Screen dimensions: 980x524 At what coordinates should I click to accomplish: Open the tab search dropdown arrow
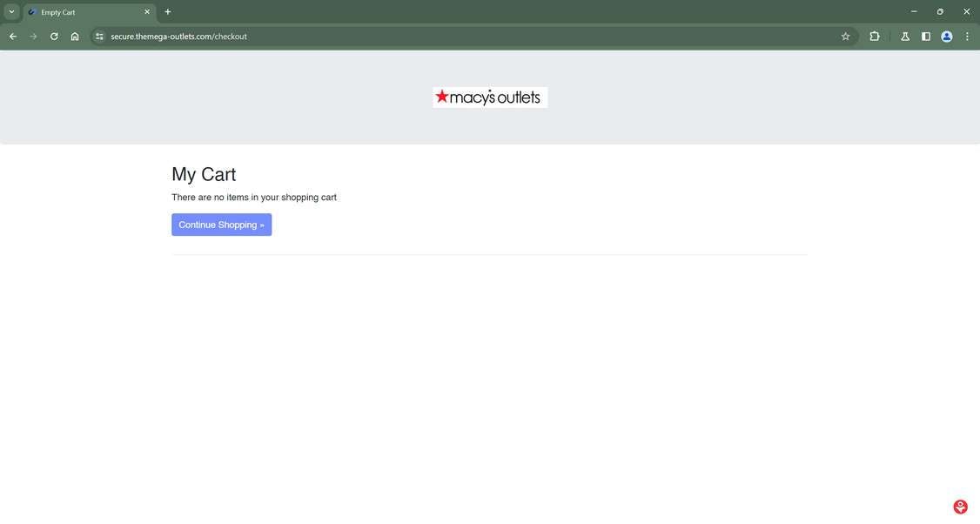pyautogui.click(x=11, y=12)
